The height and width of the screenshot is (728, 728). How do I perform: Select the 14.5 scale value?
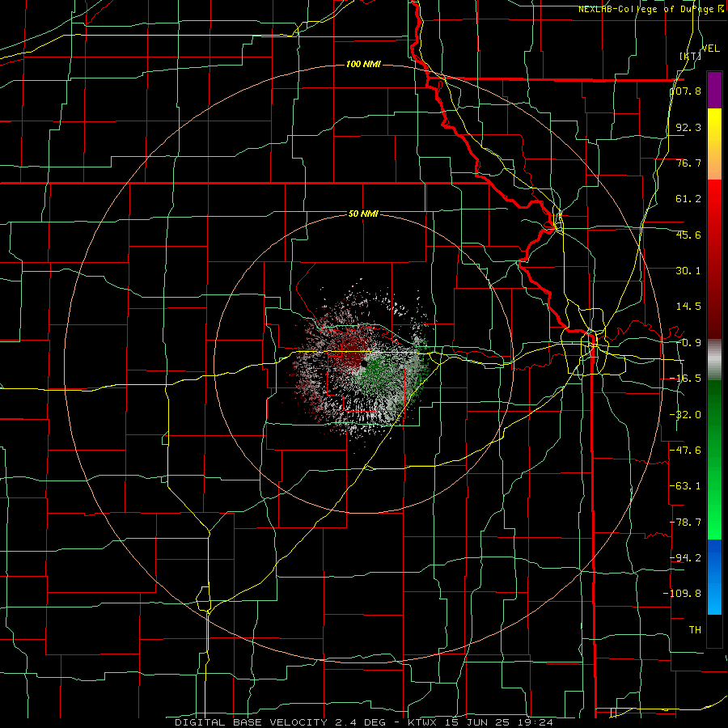click(x=688, y=307)
